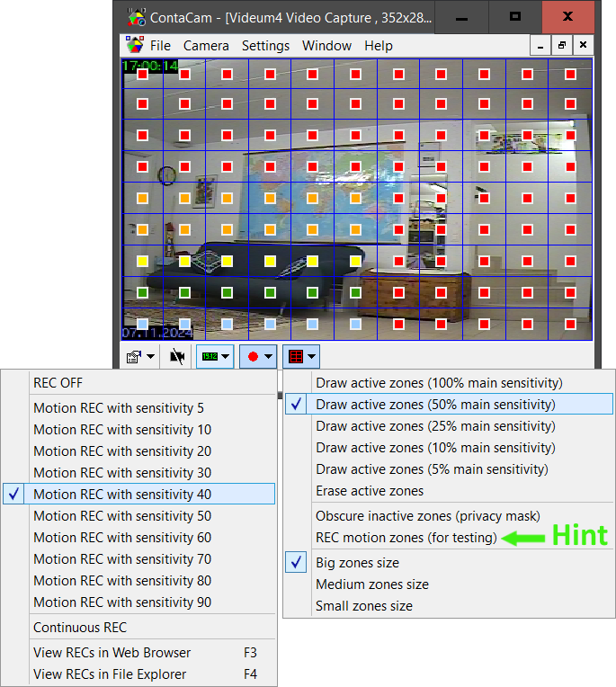
Task: Select Draw active zones 25% main sensitivity
Action: tap(449, 426)
